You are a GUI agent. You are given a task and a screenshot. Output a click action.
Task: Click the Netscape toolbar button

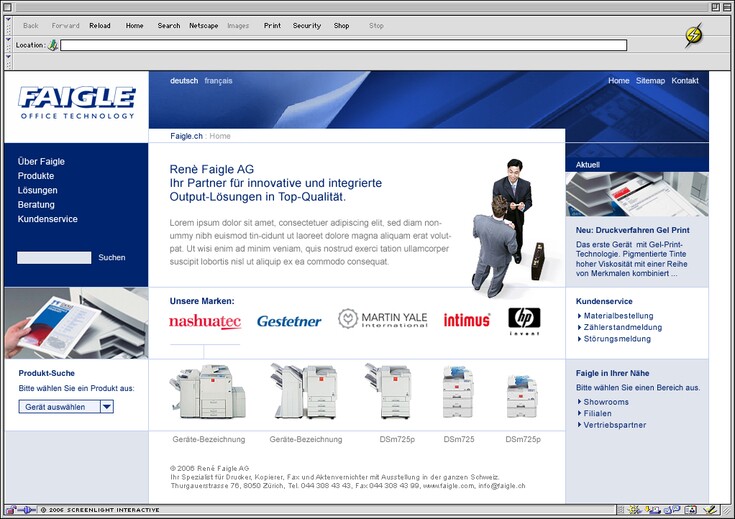pyautogui.click(x=203, y=26)
